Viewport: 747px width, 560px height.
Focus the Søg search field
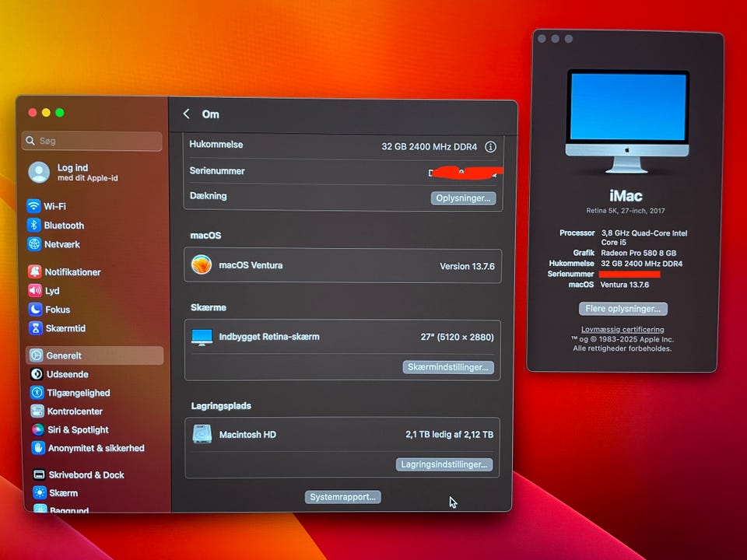(x=92, y=141)
